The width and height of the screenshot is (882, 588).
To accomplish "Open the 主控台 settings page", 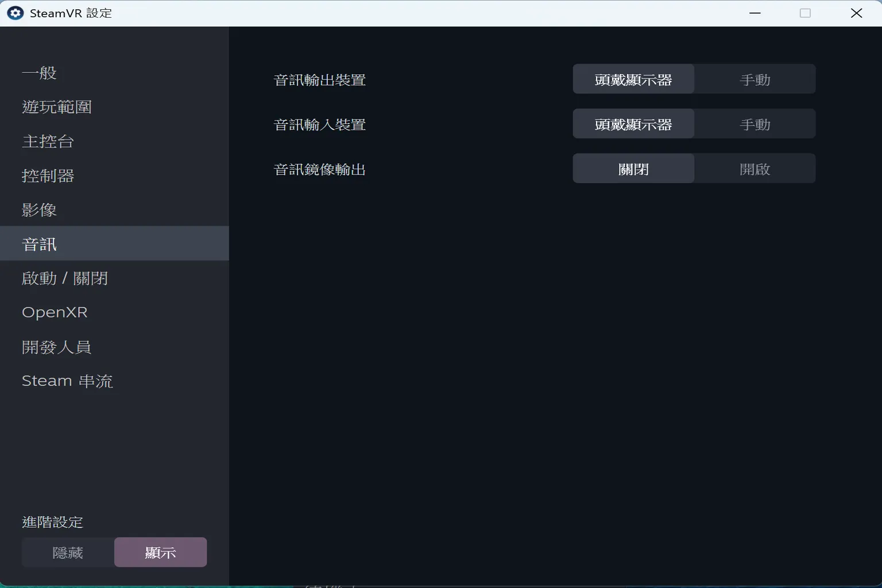I will [48, 141].
